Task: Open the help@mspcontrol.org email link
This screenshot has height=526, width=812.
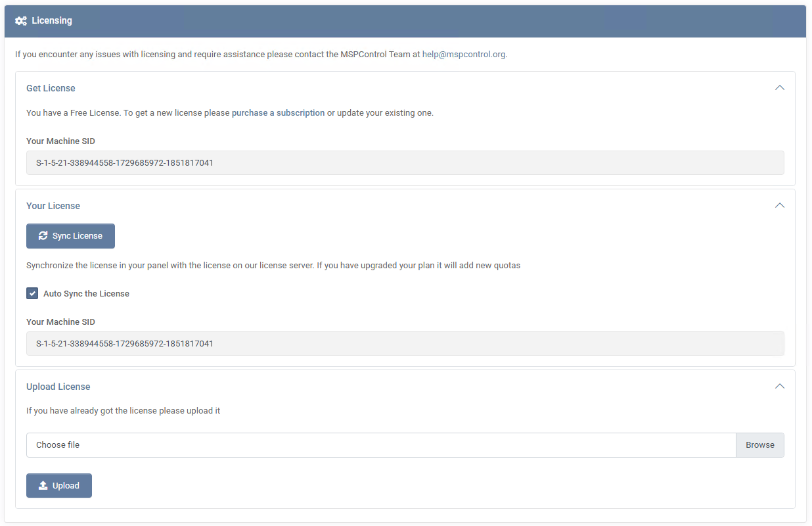Action: pos(464,55)
